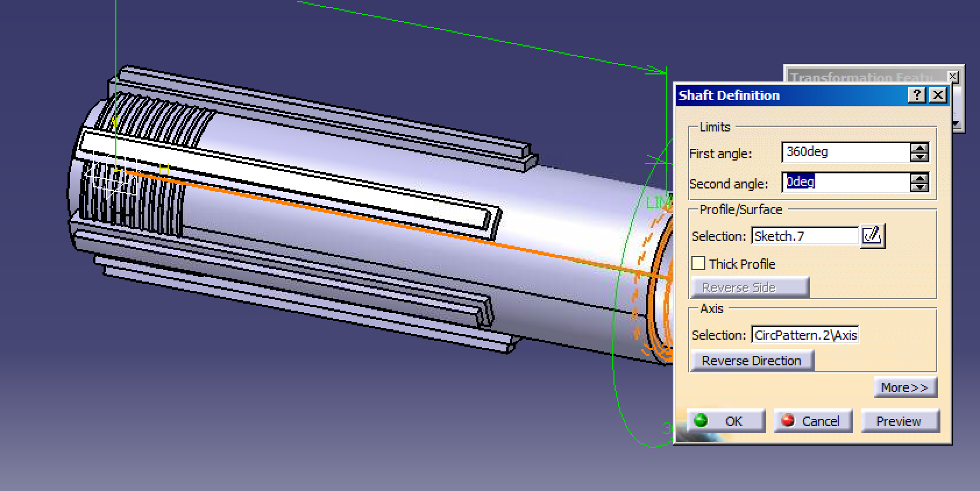The width and height of the screenshot is (980, 491).
Task: Confirm the shaft with OK
Action: [x=726, y=421]
